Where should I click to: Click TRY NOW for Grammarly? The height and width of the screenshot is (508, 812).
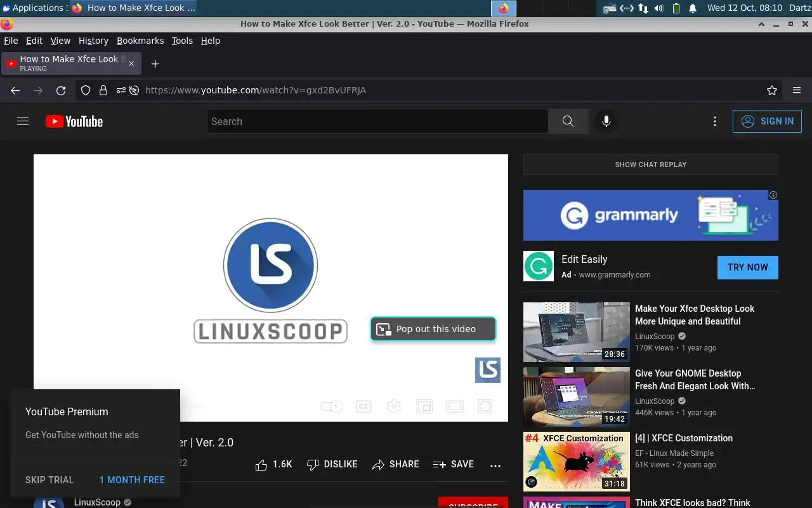click(748, 267)
